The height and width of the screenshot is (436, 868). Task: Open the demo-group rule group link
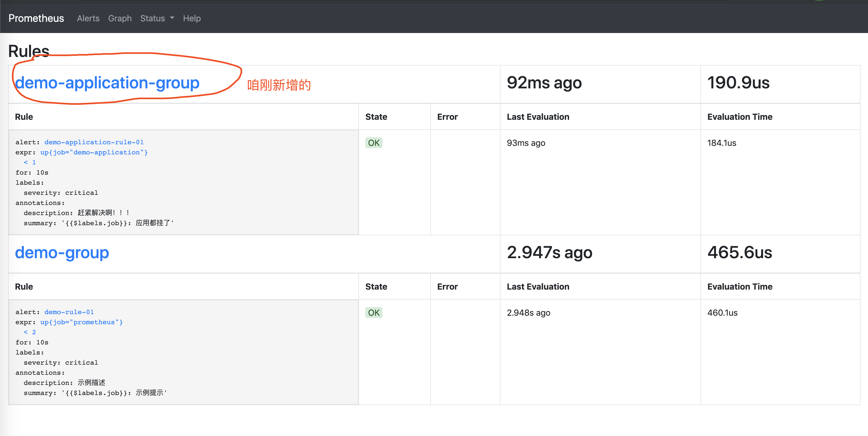click(x=62, y=253)
